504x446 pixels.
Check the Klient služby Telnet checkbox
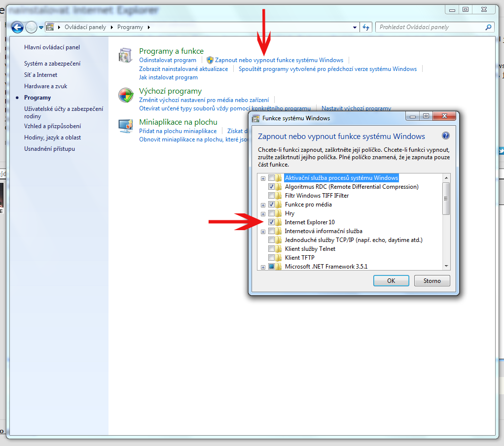tap(271, 249)
